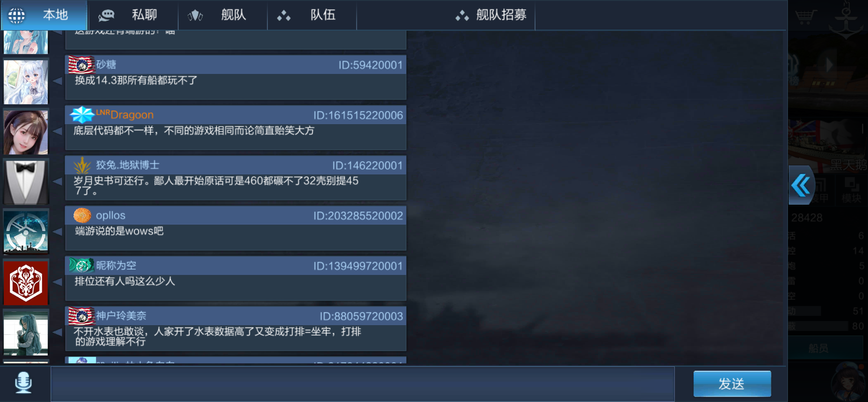Screen dimensions: 868x402
Task: Focus the chat message input field
Action: [x=363, y=384]
